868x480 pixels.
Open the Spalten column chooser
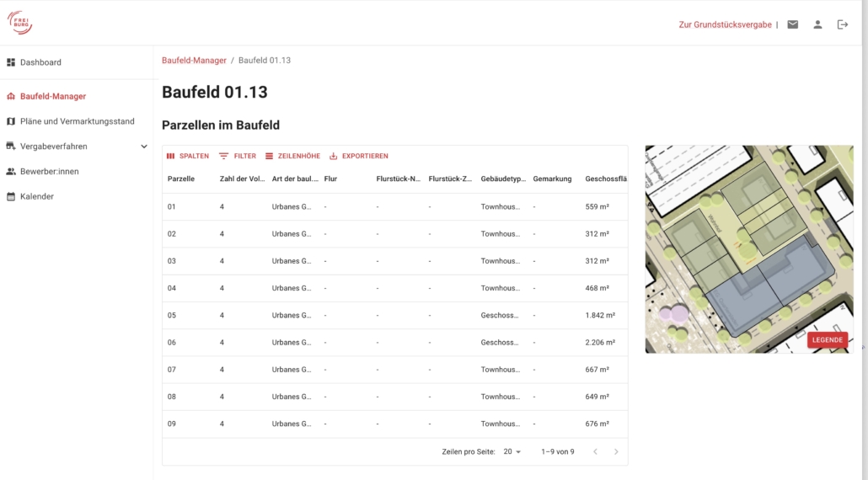[187, 157]
